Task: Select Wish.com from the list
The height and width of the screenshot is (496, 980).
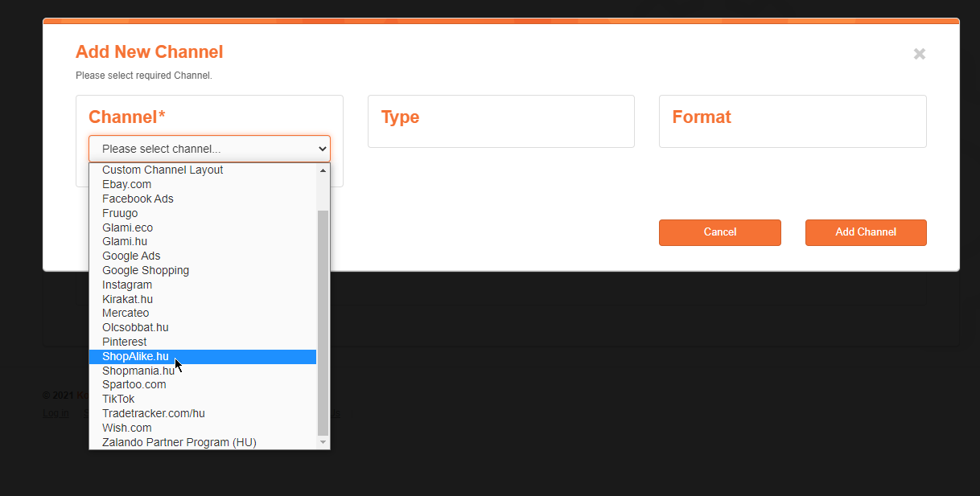Action: [203, 428]
